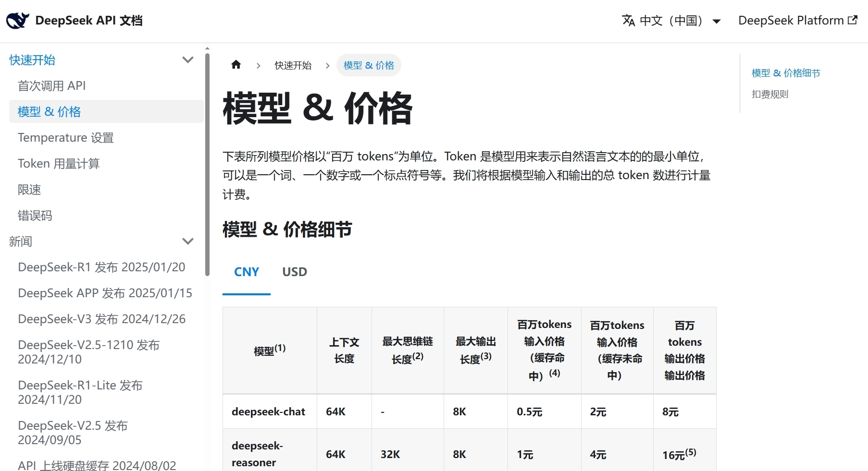Click the DeepSeek whale logo

17,20
